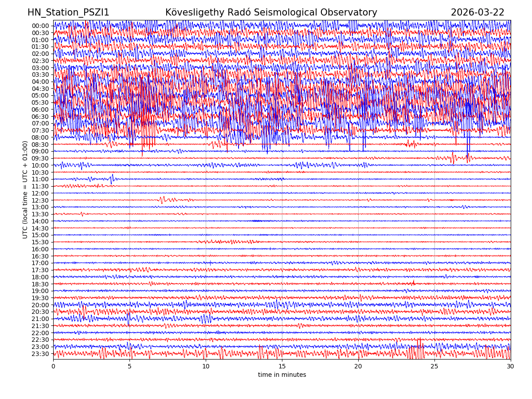Select the 15 minute x-axis tick label

(x=282, y=367)
